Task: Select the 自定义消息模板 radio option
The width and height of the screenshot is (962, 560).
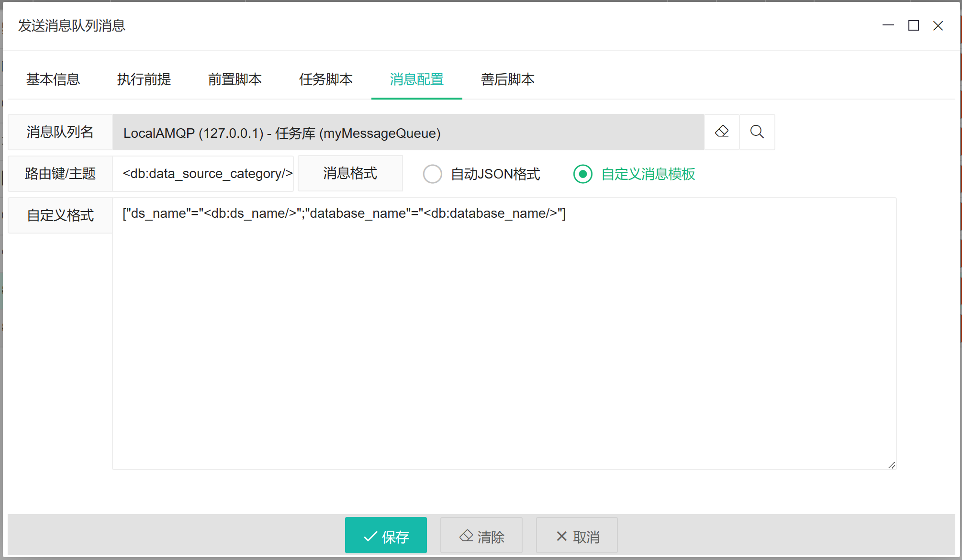Action: click(634, 174)
